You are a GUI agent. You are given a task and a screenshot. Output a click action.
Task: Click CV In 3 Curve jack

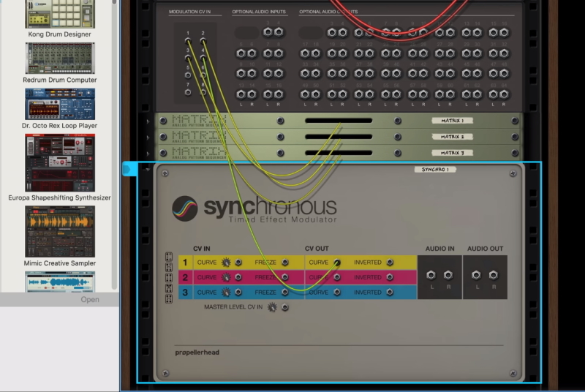(238, 292)
